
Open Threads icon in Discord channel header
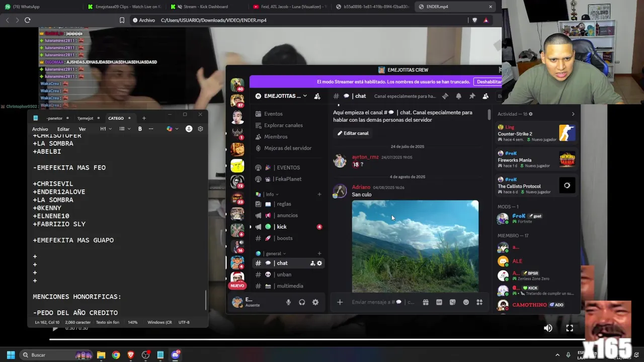[445, 96]
